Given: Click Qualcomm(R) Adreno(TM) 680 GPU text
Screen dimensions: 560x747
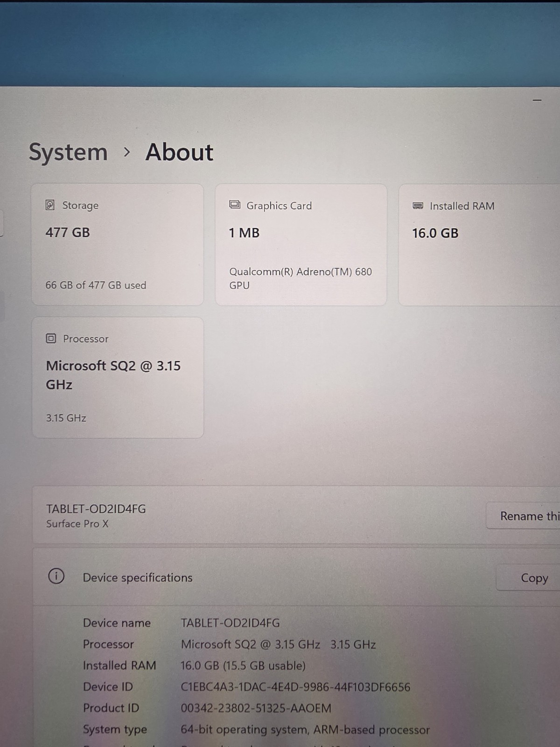Looking at the screenshot, I should tap(301, 278).
